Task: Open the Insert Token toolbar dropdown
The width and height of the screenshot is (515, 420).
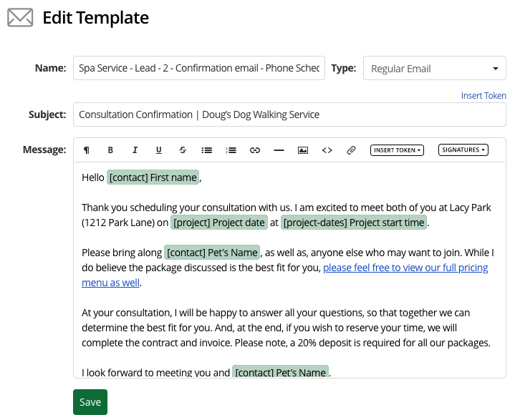Action: pyautogui.click(x=397, y=150)
